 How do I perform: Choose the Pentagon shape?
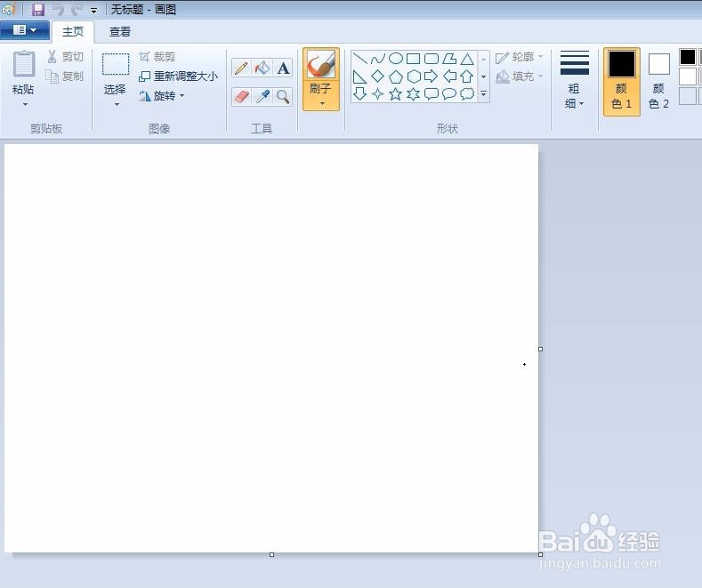(396, 77)
